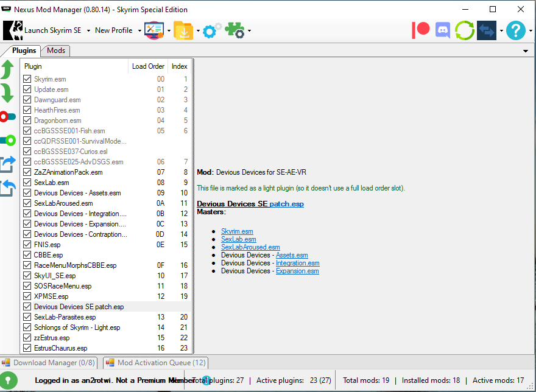
Task: Open the Assets.esm master link
Action: [292, 255]
